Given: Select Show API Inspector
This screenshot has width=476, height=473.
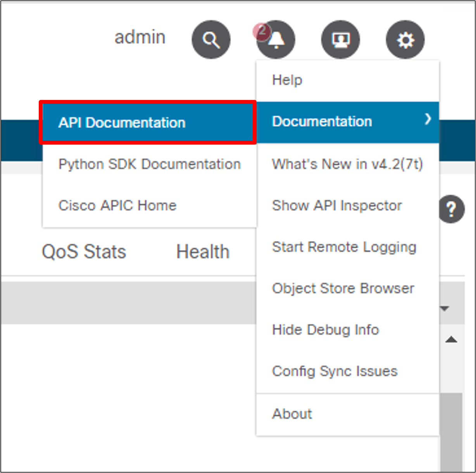Looking at the screenshot, I should tap(336, 206).
